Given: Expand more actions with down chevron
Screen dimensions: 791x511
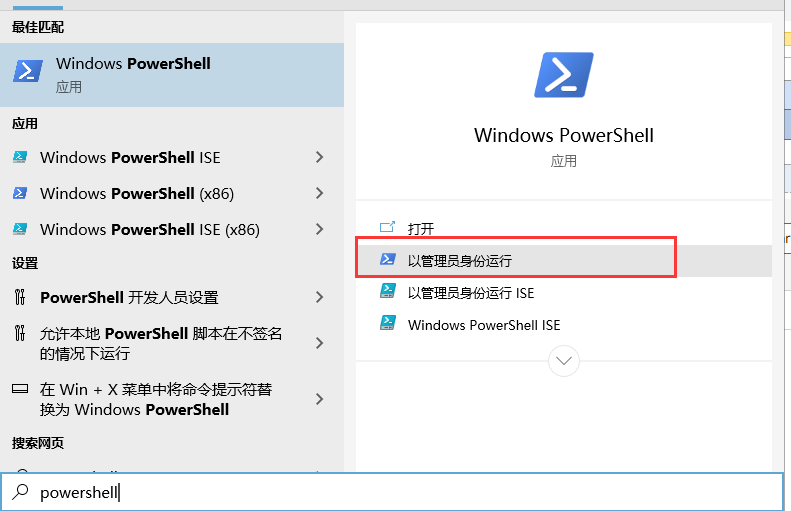Looking at the screenshot, I should [564, 360].
